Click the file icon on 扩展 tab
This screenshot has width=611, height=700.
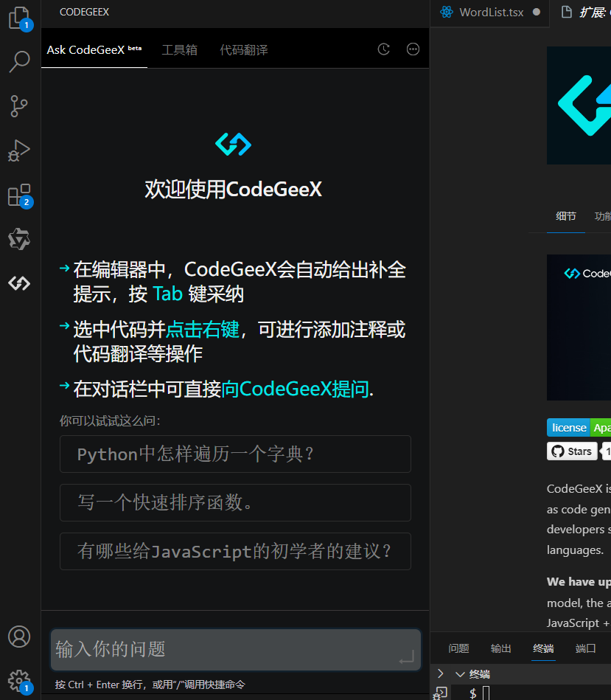[566, 12]
